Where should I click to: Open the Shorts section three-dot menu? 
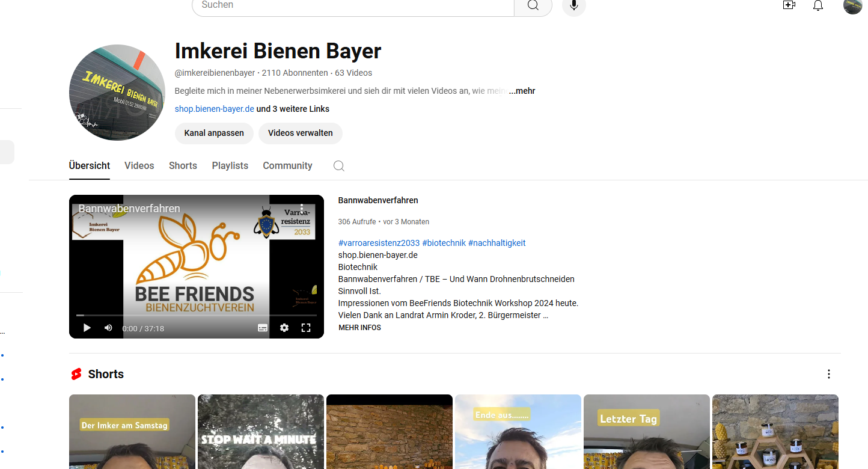click(829, 374)
